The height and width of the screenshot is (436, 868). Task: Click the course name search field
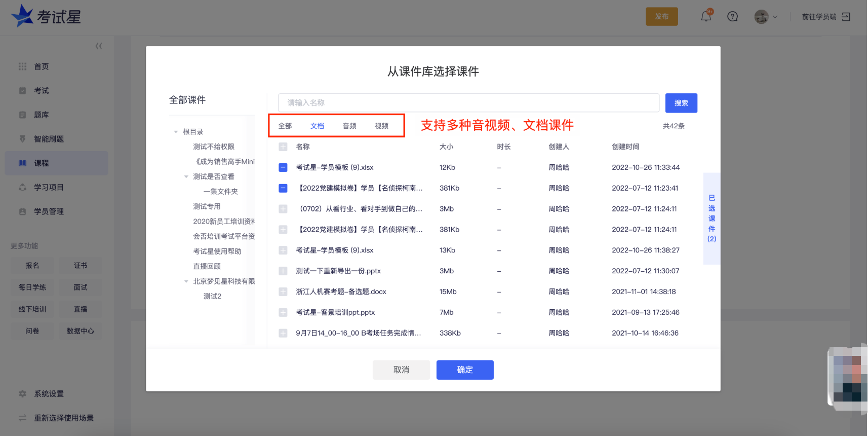click(468, 103)
